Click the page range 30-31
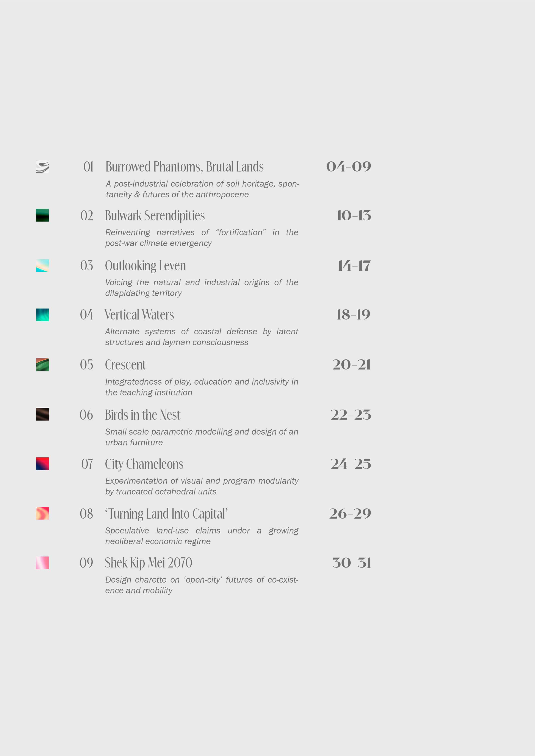The image size is (535, 756). click(352, 563)
